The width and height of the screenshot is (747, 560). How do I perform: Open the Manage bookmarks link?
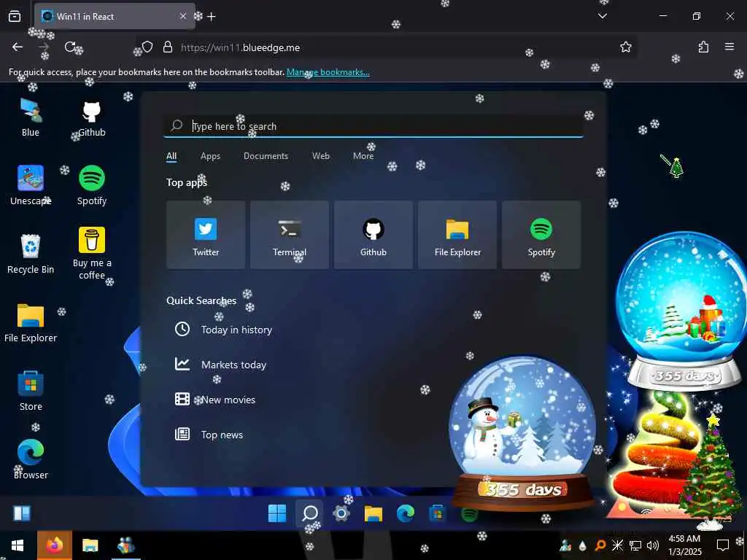point(328,72)
